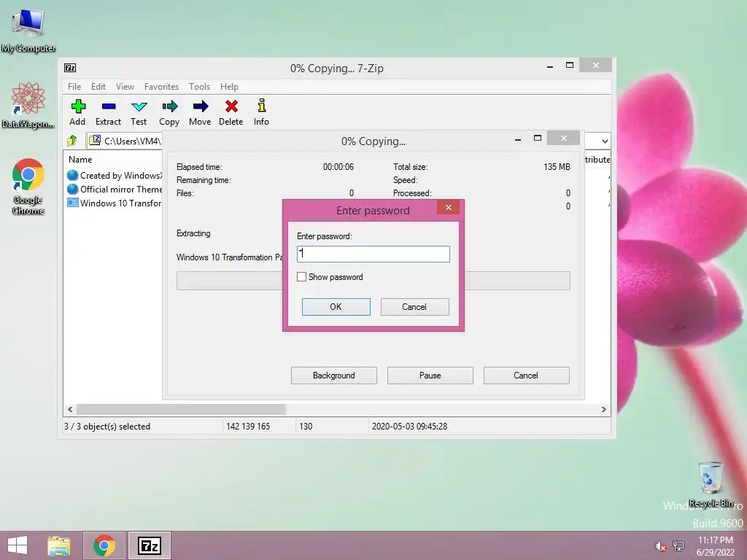Click the muted volume tray icon
This screenshot has height=560, width=747.
click(x=660, y=546)
